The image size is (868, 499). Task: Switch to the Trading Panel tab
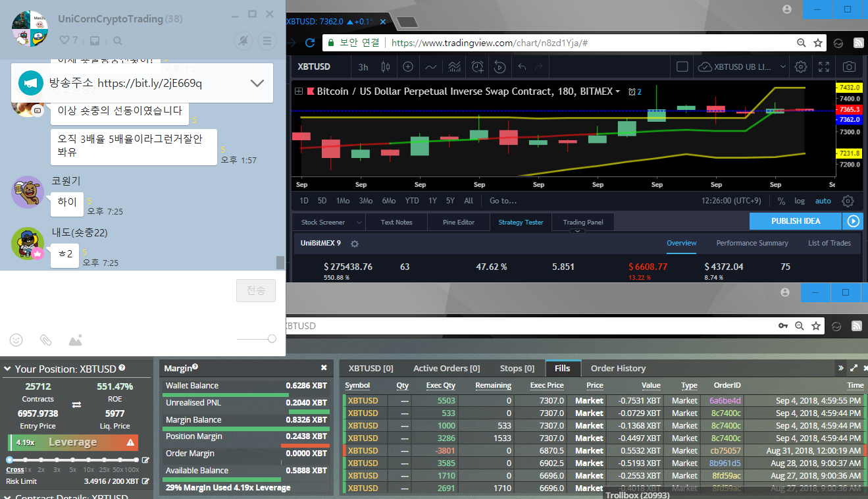tap(583, 222)
